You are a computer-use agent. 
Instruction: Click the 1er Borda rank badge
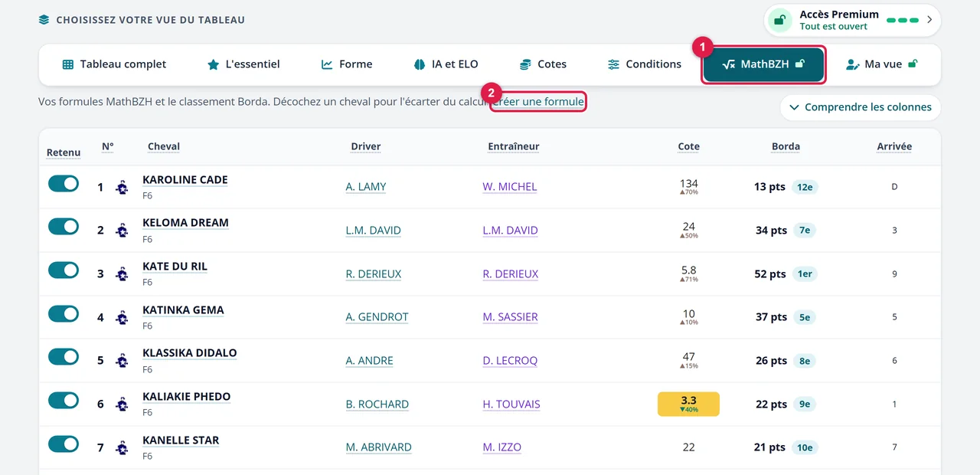click(x=805, y=274)
